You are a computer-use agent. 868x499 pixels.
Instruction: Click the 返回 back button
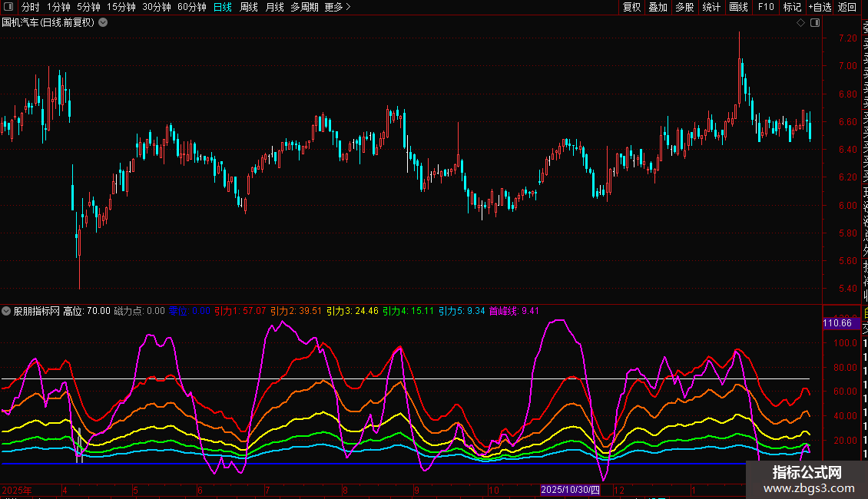847,7
